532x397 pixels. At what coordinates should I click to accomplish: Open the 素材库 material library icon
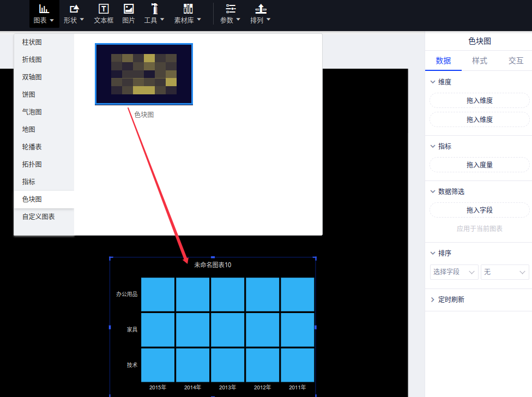point(188,9)
